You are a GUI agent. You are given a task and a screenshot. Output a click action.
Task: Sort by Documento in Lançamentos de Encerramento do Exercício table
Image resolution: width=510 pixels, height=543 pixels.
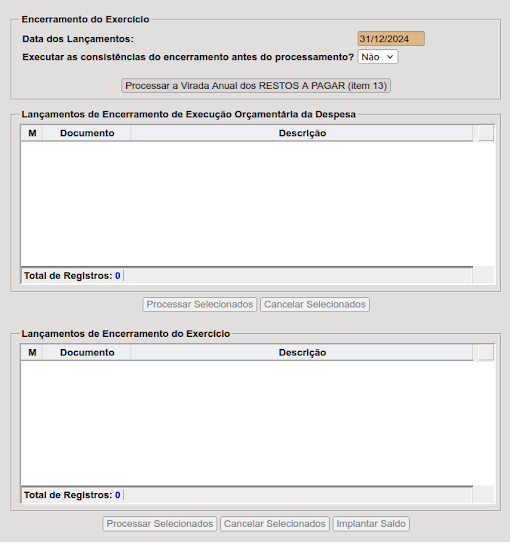[87, 353]
